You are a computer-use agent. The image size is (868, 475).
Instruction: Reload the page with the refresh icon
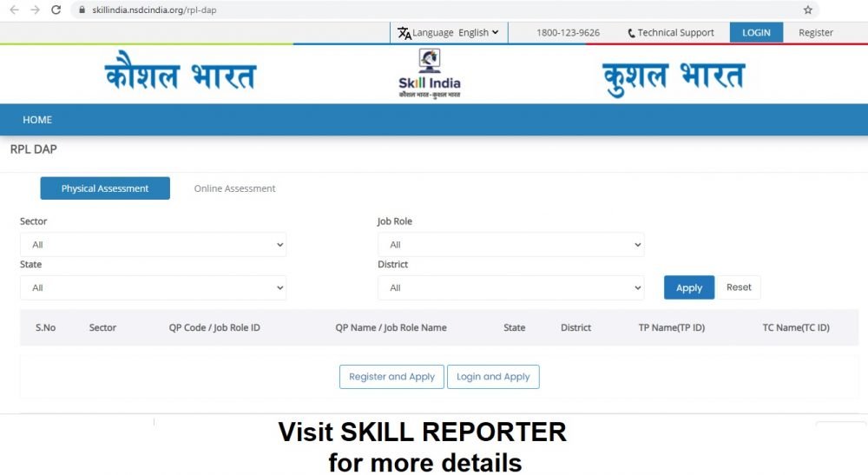(x=56, y=10)
